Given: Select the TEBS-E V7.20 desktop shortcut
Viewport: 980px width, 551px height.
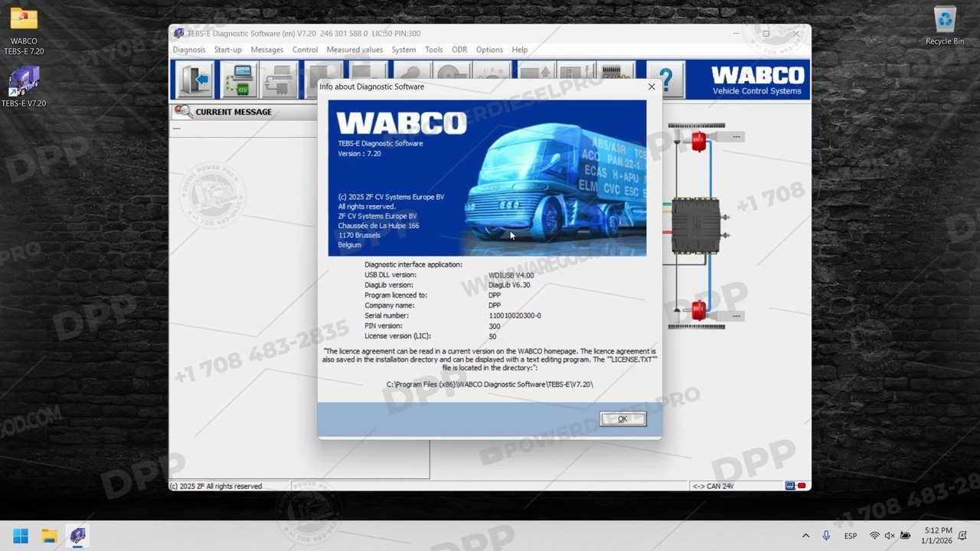Looking at the screenshot, I should pyautogui.click(x=24, y=86).
